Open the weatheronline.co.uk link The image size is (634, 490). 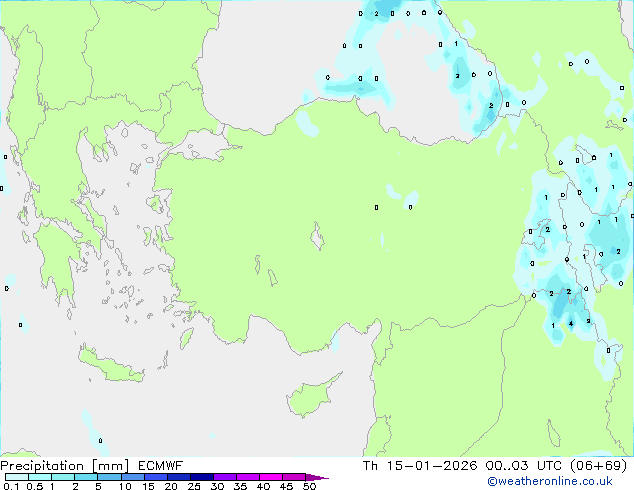(549, 481)
